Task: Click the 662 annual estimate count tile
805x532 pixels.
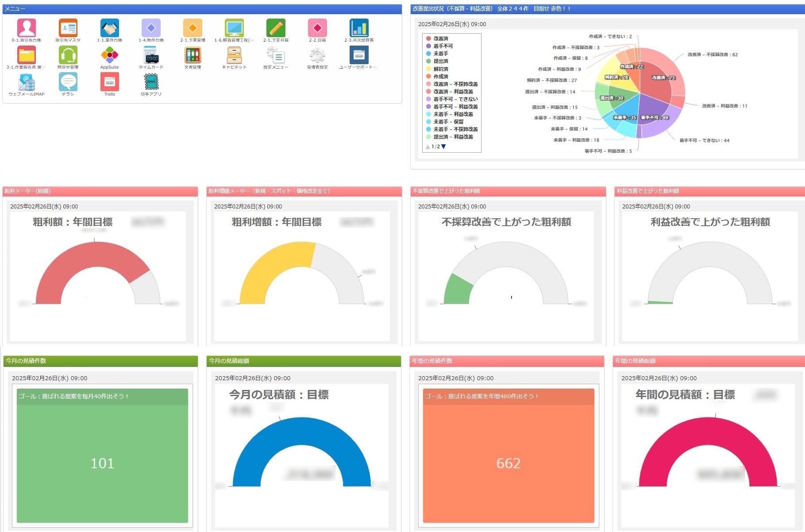Action: (508, 463)
